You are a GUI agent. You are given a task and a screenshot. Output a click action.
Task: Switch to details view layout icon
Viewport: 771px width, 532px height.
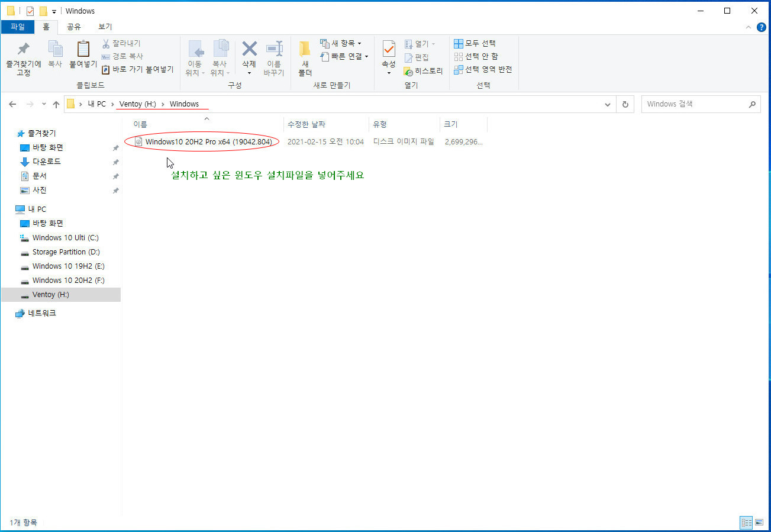pyautogui.click(x=746, y=523)
